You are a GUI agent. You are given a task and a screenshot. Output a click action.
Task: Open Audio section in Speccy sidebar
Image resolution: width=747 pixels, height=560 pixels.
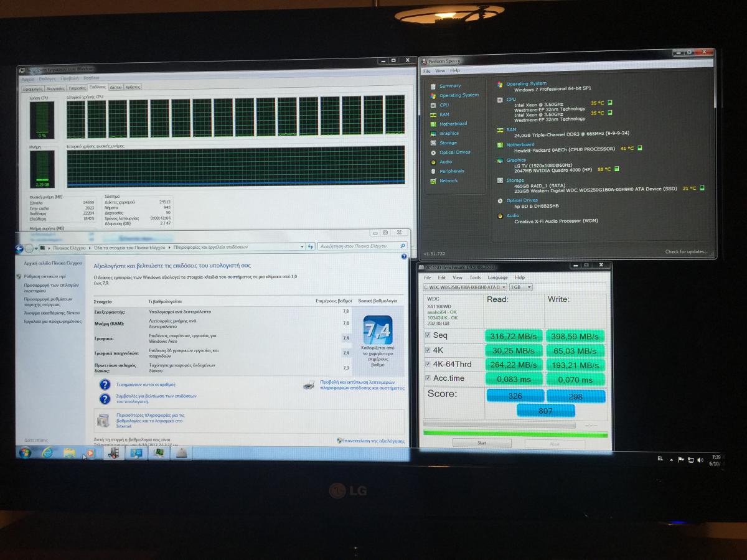(x=446, y=162)
